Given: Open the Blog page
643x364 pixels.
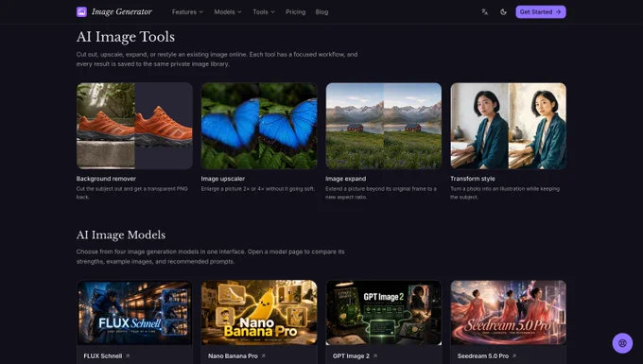Looking at the screenshot, I should (x=321, y=12).
